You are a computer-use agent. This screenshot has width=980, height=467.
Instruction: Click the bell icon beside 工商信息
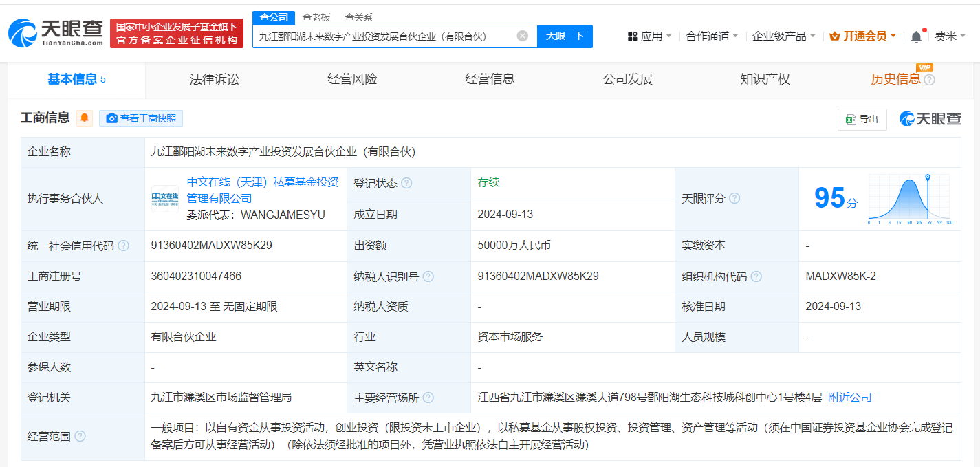83,117
